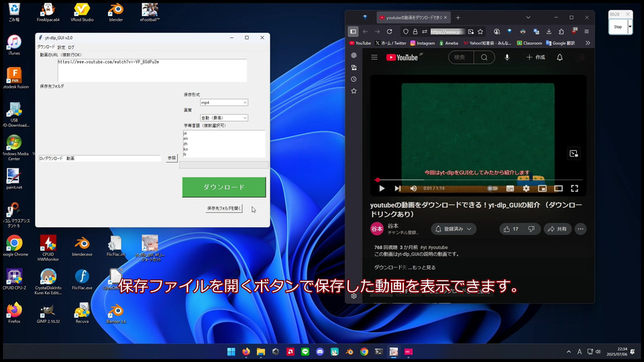Viewport: 644px width, 362px height.
Task: Open 保存形式 mp4 format dropdown
Action: 224,103
